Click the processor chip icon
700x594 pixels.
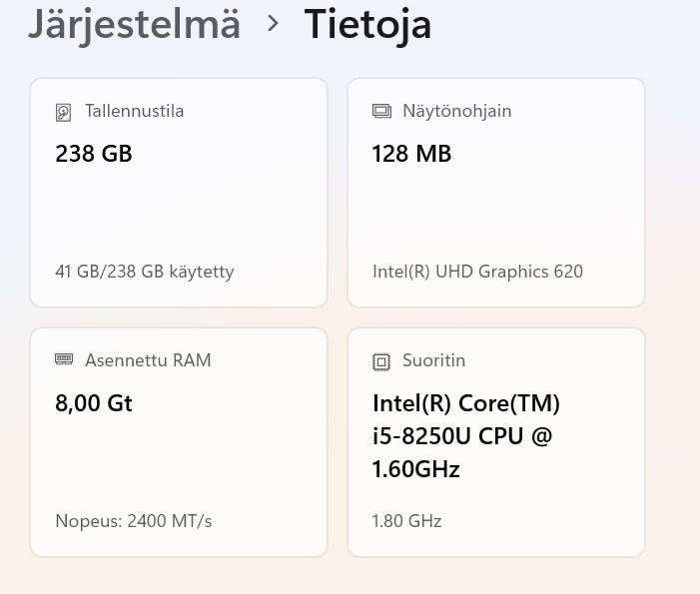pos(381,361)
